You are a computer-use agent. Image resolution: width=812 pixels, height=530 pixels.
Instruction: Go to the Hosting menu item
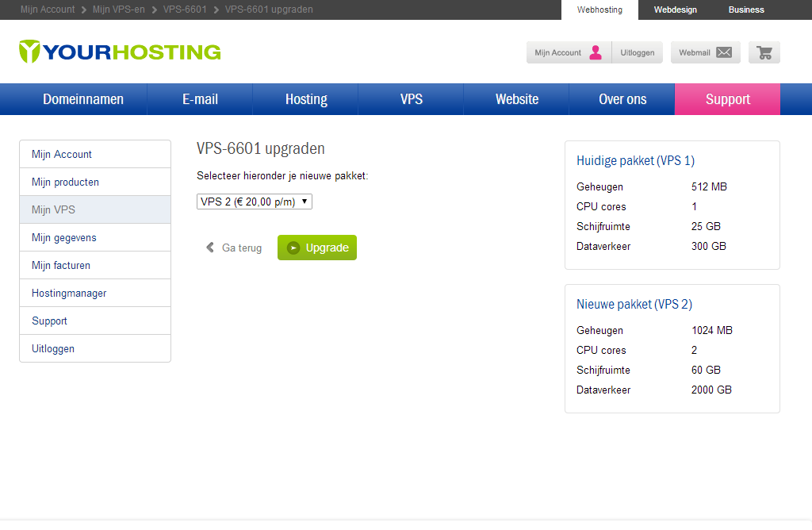(x=306, y=99)
